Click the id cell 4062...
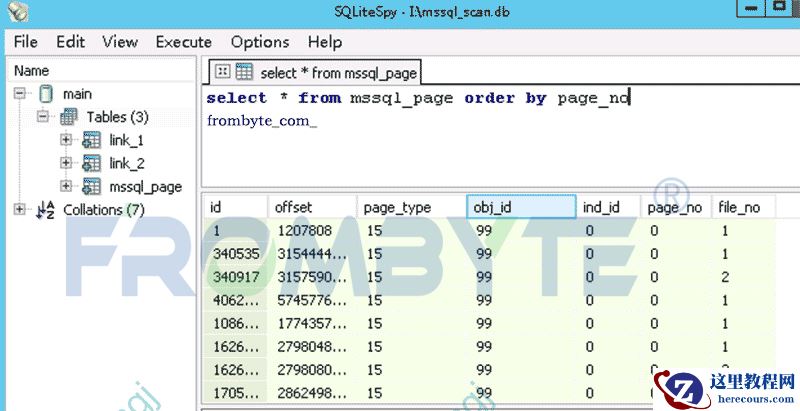800x411 pixels. (236, 300)
